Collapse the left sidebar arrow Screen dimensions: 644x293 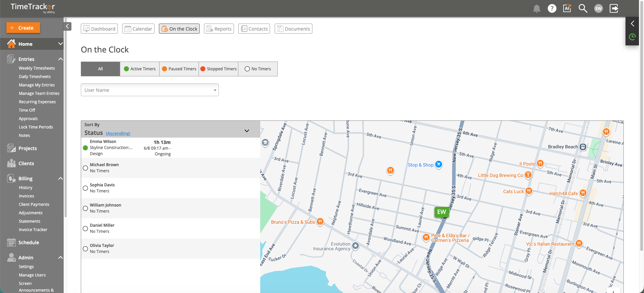67,26
